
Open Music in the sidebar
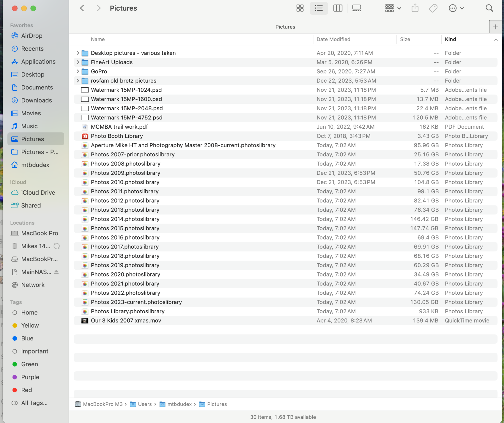[29, 126]
